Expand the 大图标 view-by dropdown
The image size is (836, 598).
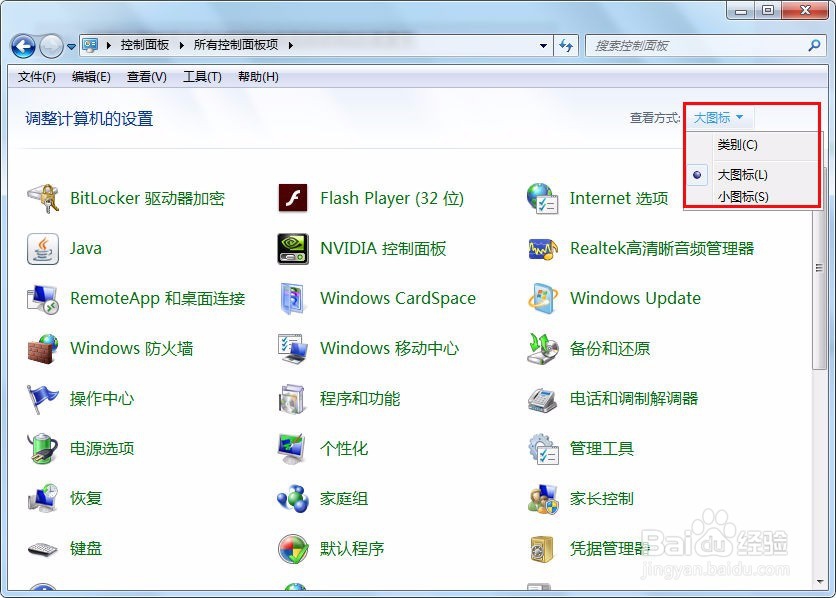click(718, 118)
